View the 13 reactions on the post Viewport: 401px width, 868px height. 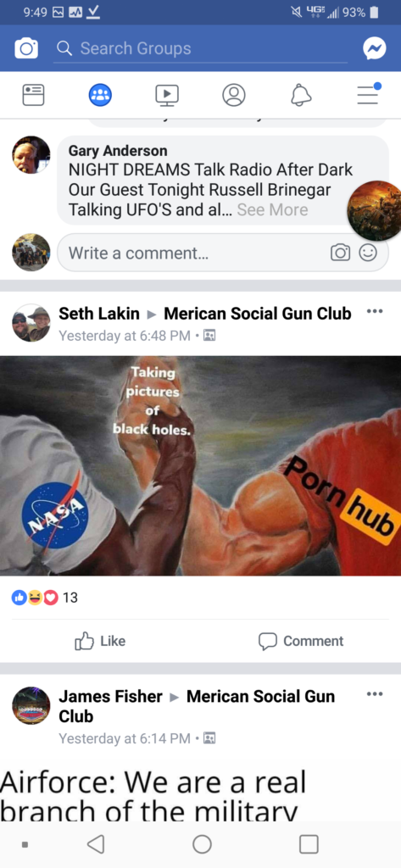[45, 598]
